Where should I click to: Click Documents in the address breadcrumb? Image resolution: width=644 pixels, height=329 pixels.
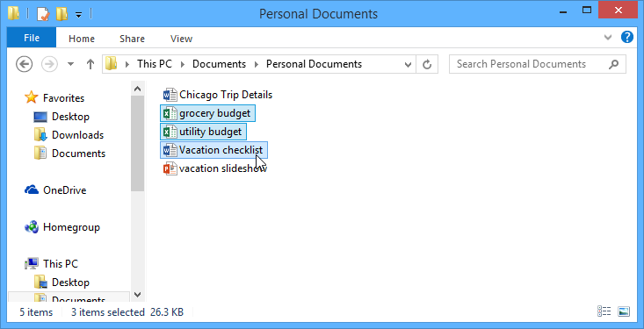coord(219,64)
